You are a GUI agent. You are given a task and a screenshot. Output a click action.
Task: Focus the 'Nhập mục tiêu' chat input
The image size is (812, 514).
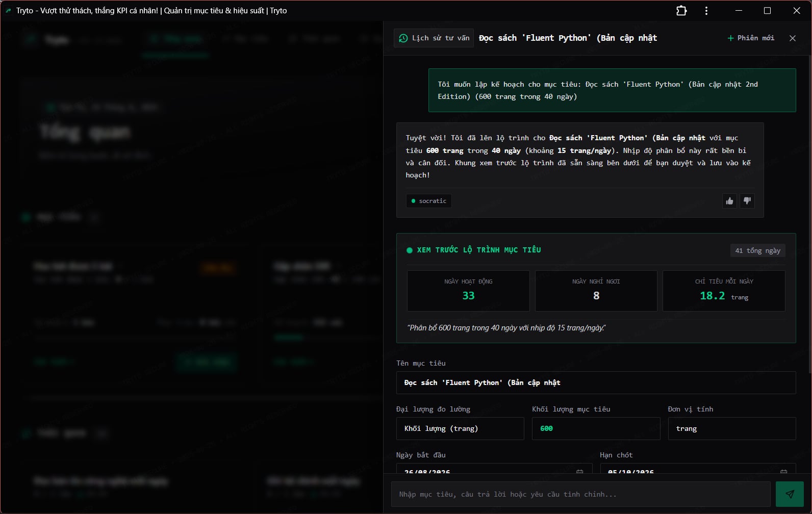click(580, 494)
